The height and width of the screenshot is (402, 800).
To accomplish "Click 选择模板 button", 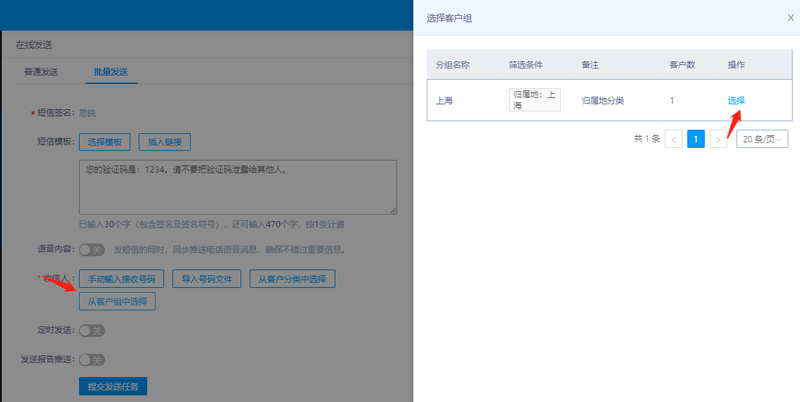I will click(105, 142).
